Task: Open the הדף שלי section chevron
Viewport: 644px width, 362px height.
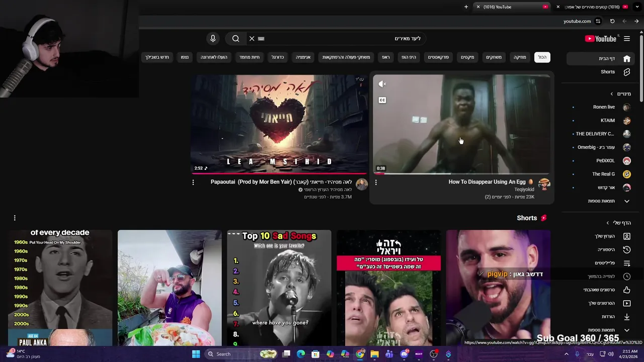Action: 608,223
